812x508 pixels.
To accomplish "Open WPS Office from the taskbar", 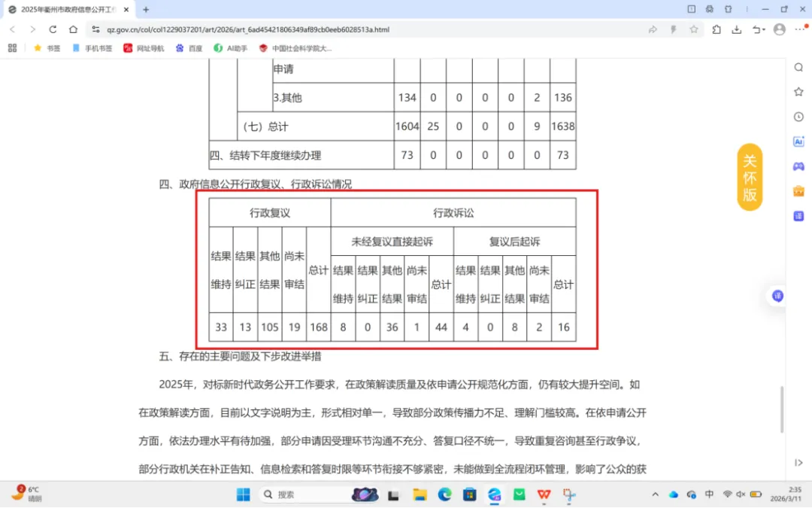I will coord(544,494).
